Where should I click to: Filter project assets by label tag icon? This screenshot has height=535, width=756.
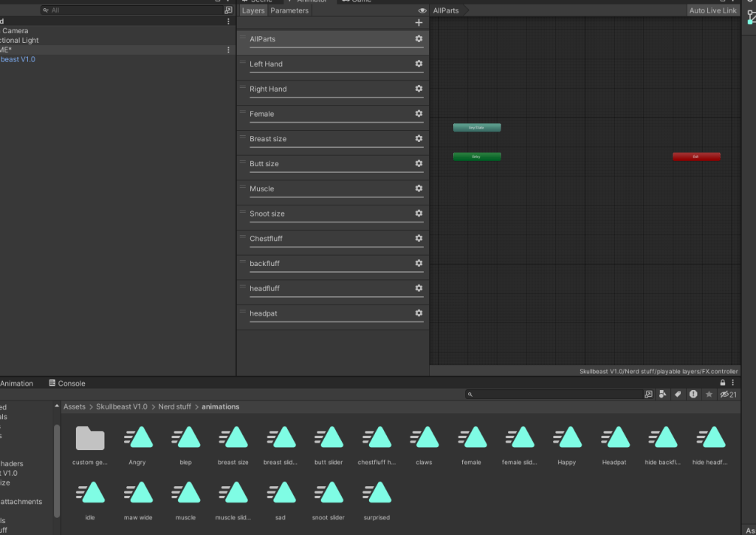coord(678,395)
